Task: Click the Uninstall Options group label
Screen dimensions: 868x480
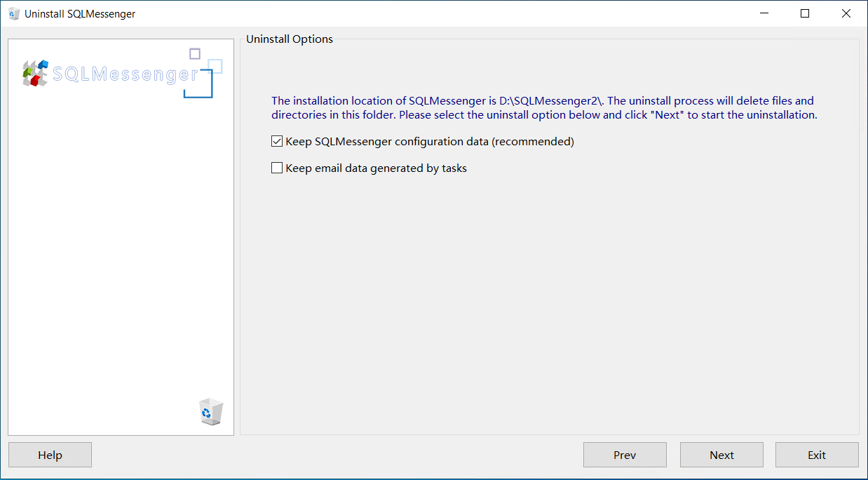Action: point(290,39)
